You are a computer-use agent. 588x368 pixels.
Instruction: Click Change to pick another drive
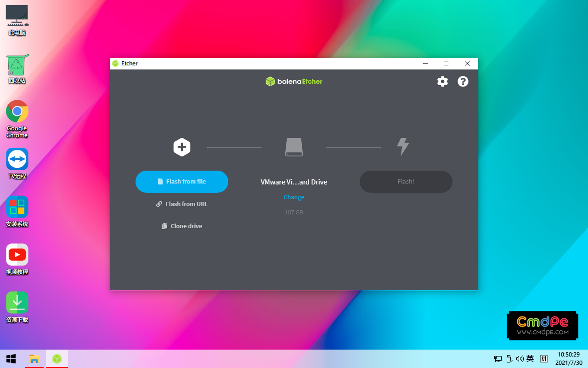pyautogui.click(x=294, y=197)
